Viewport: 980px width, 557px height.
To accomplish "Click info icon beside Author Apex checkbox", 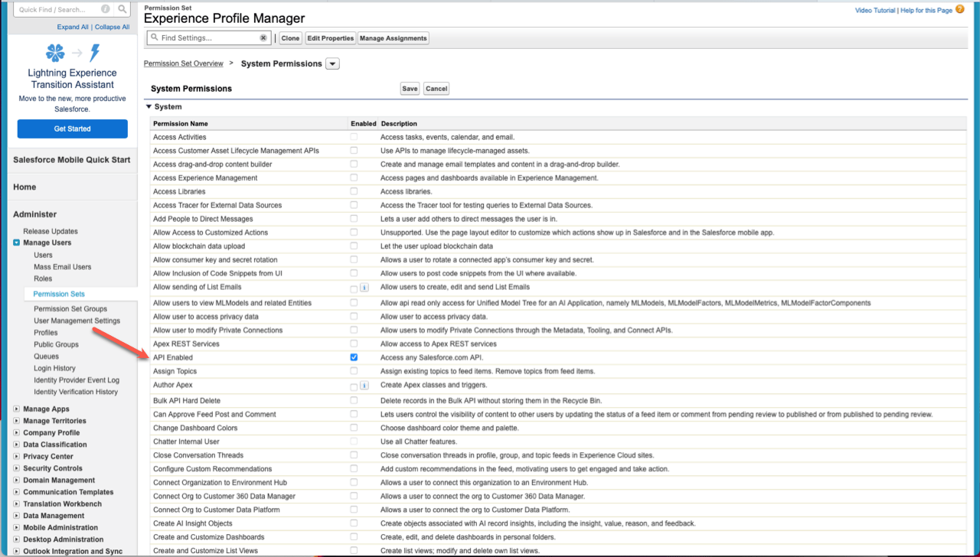I will [x=364, y=385].
